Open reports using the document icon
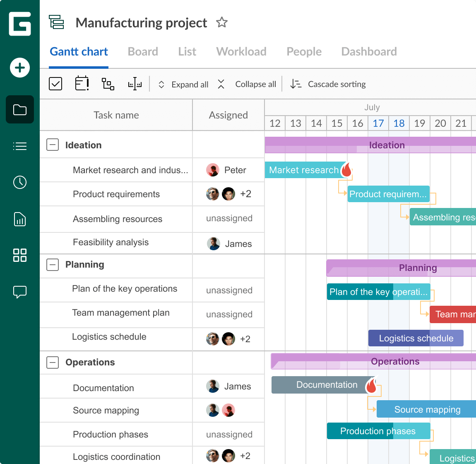 [19, 219]
